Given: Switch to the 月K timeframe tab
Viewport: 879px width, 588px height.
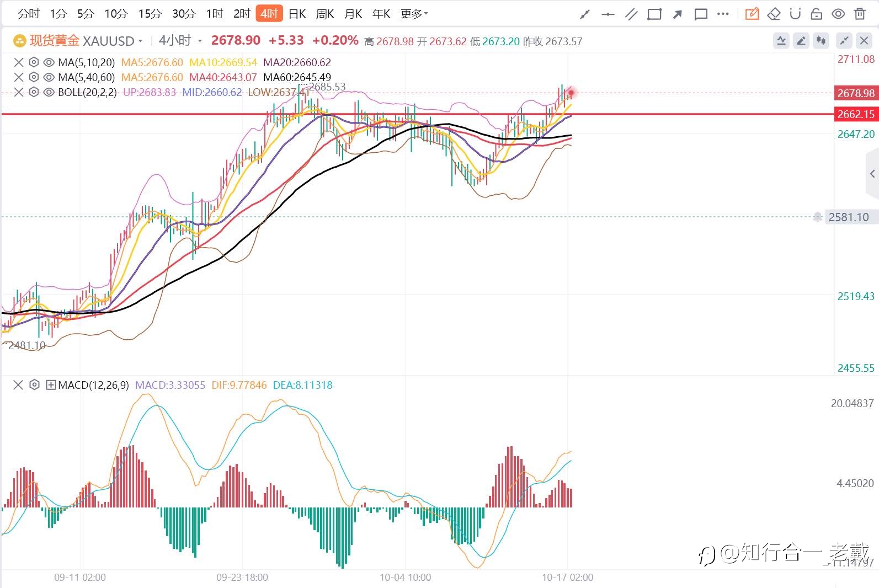Looking at the screenshot, I should point(353,14).
